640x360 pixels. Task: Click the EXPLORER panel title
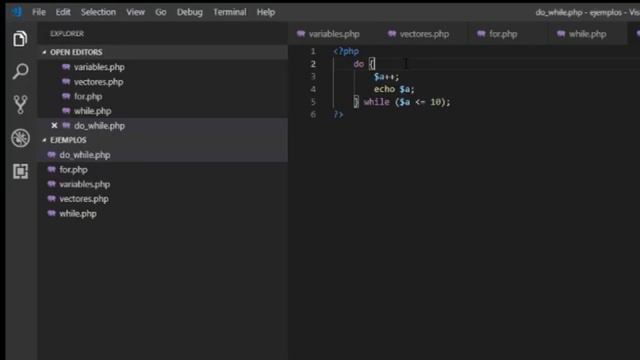coord(67,33)
